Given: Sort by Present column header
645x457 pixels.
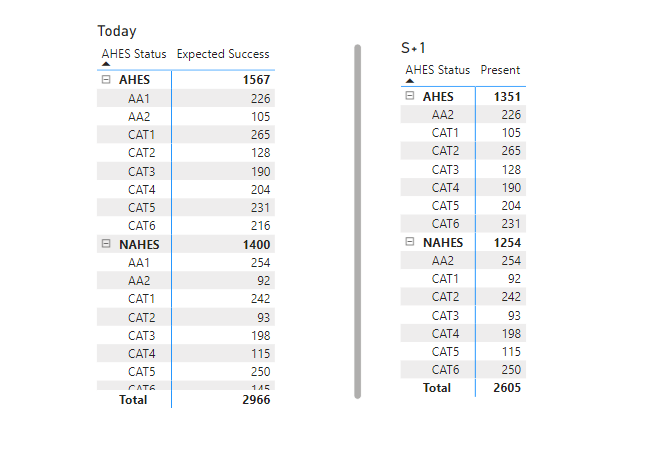Looking at the screenshot, I should click(500, 70).
